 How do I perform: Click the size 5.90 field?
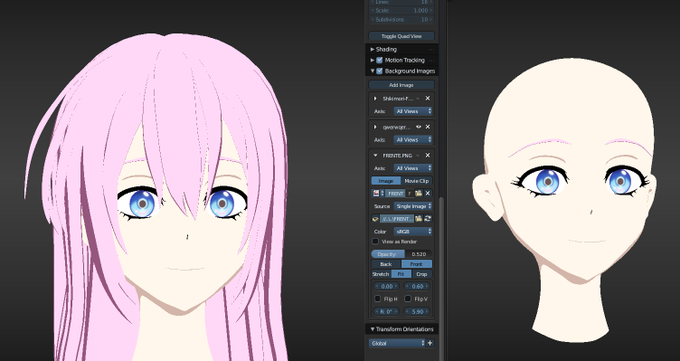pyautogui.click(x=417, y=312)
